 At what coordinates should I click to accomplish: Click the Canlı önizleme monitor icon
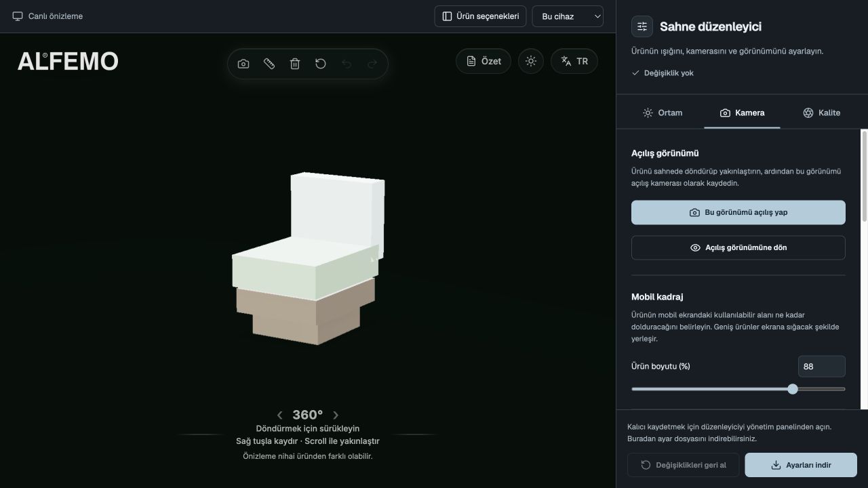pyautogui.click(x=18, y=16)
